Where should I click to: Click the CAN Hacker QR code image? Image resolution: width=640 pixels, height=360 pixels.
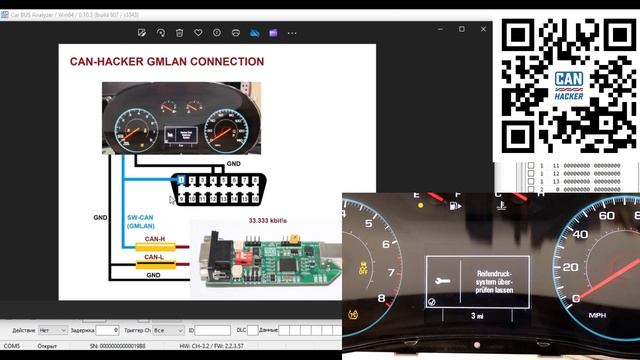[569, 86]
